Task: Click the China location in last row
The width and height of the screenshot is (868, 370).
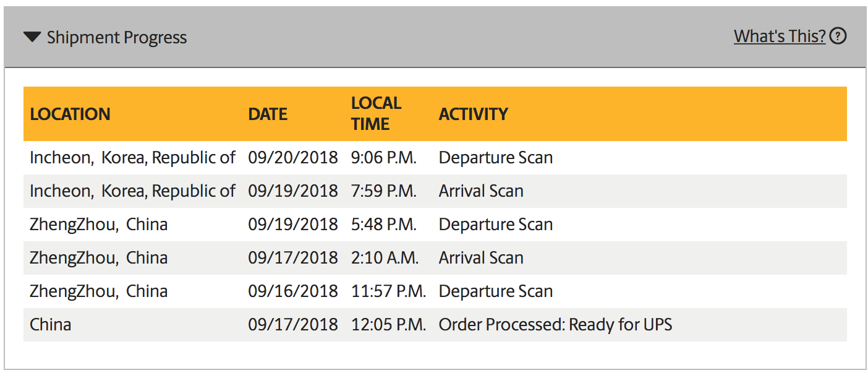Action: [50, 324]
